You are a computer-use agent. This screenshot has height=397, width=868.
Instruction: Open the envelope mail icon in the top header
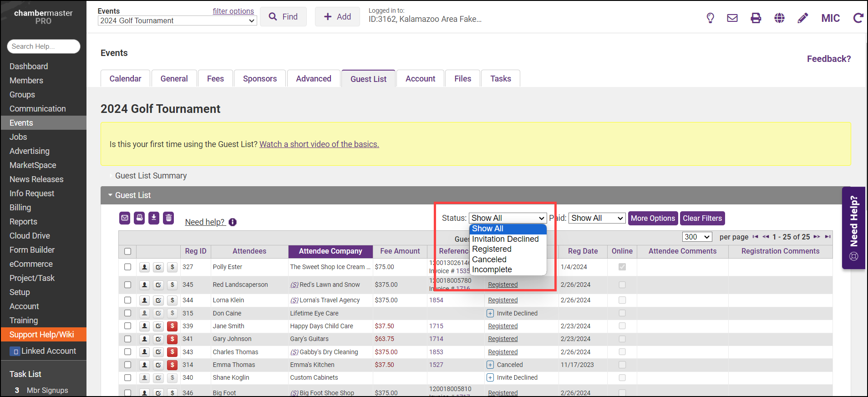pyautogui.click(x=732, y=18)
